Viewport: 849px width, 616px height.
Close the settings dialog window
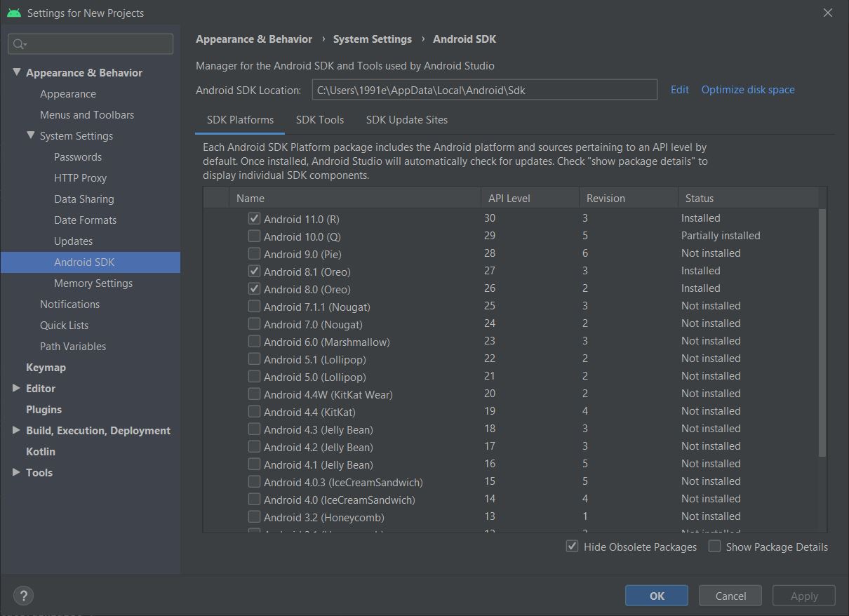click(x=828, y=13)
